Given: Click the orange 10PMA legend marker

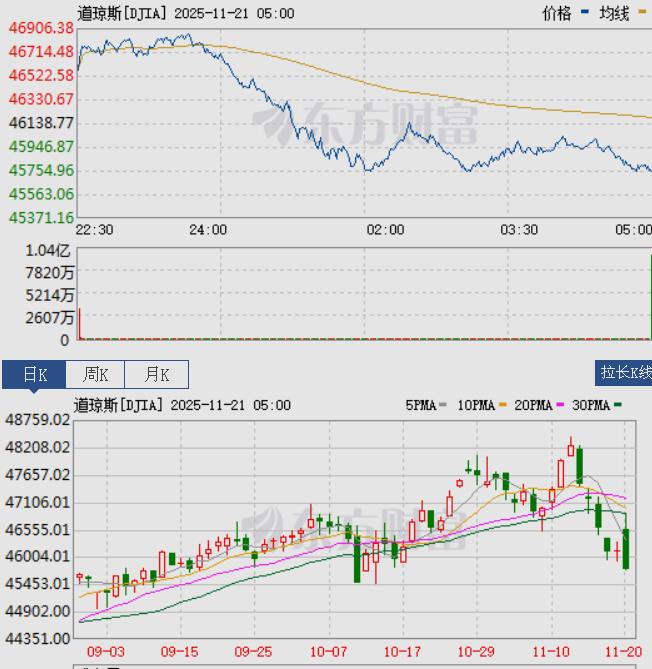Looking at the screenshot, I should [x=503, y=404].
